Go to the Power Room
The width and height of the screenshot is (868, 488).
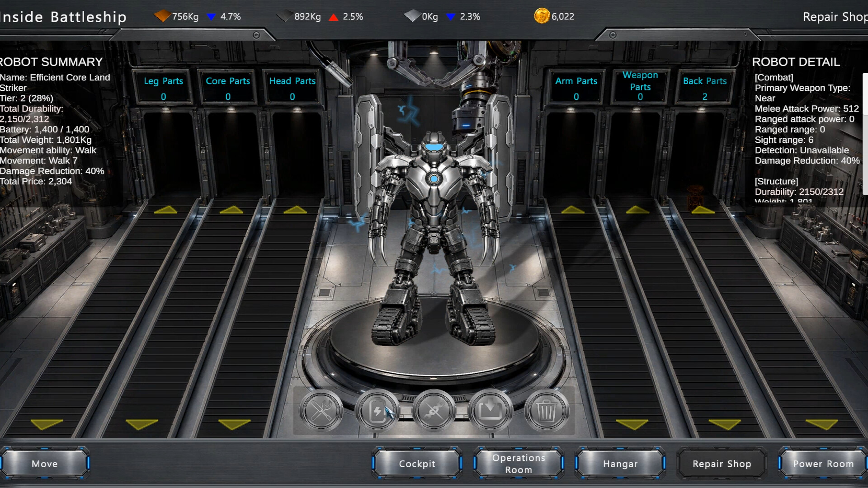(823, 463)
